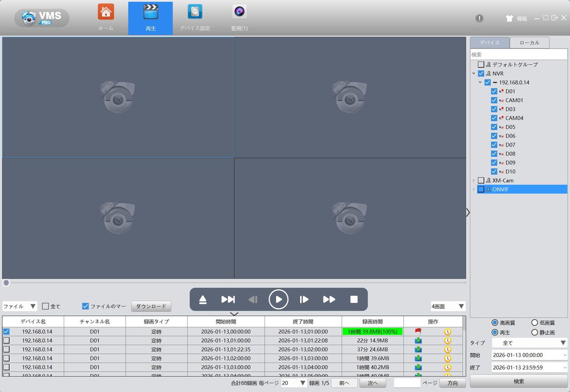Click the red flag icon in first row
The image size is (570, 392).
click(418, 332)
